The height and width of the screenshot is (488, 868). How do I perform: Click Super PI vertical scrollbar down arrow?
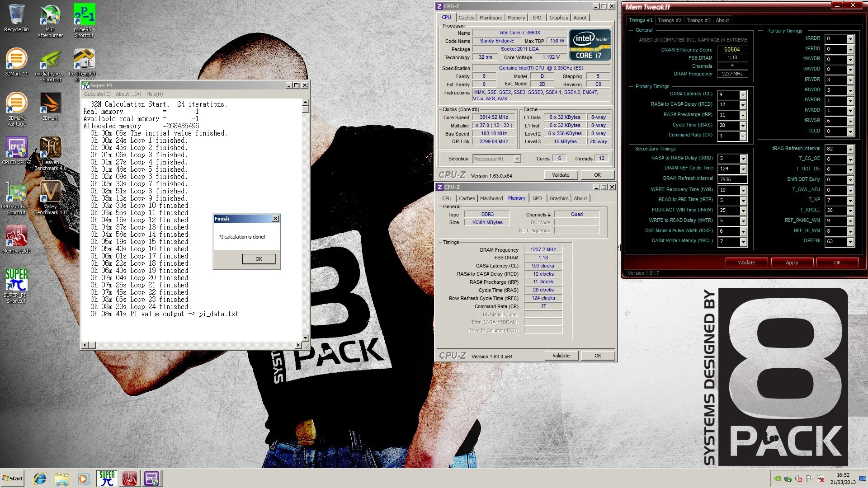pyautogui.click(x=305, y=338)
